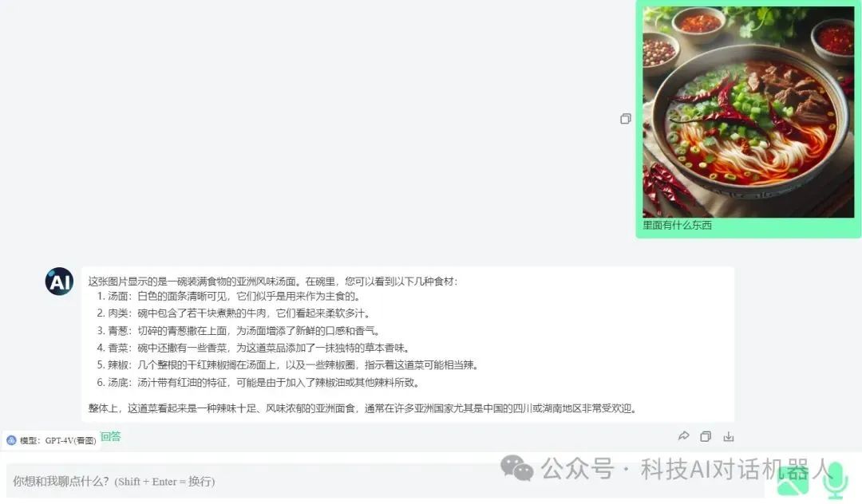
Task: Click list item 1 about 汤面
Action: point(229,297)
